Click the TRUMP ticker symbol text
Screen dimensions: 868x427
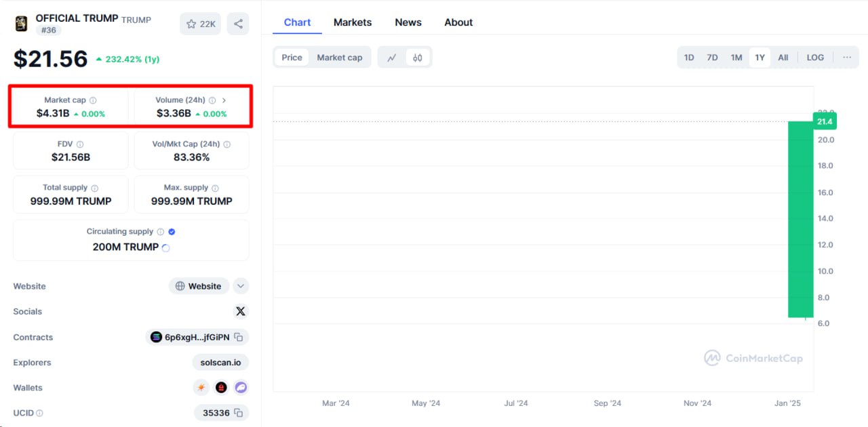pos(136,20)
